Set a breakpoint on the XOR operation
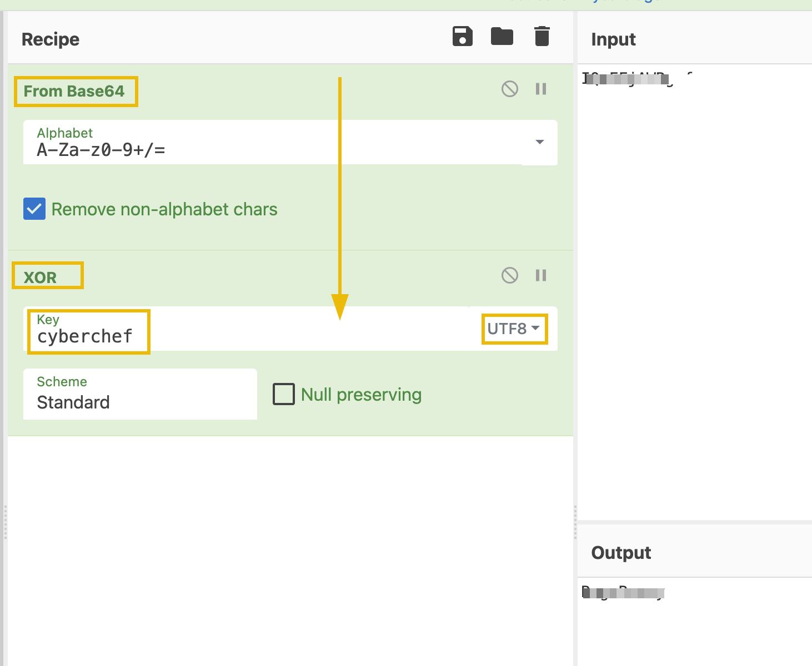This screenshot has width=812, height=666. click(540, 275)
